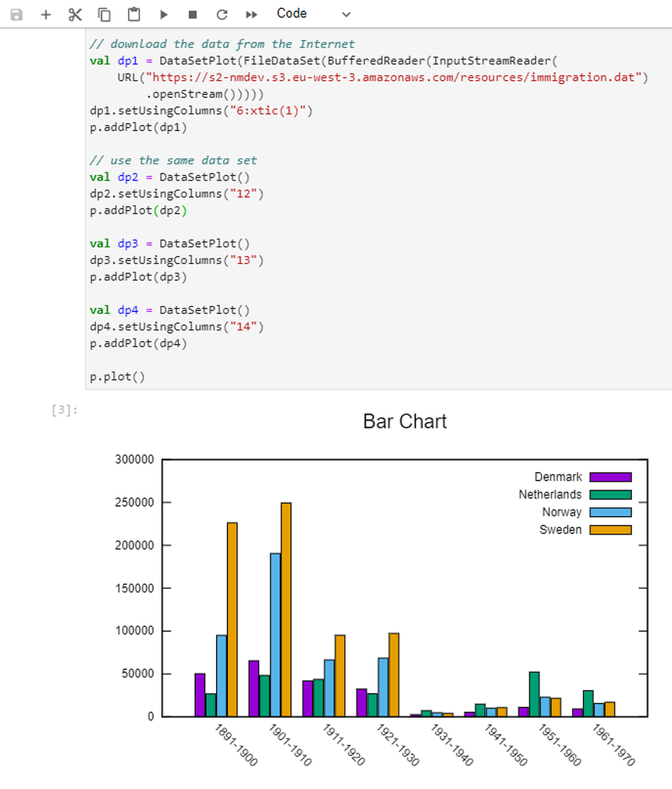Image resolution: width=672 pixels, height=789 pixels.
Task: Click the Sweden bar for 1891-1900
Action: click(x=232, y=620)
